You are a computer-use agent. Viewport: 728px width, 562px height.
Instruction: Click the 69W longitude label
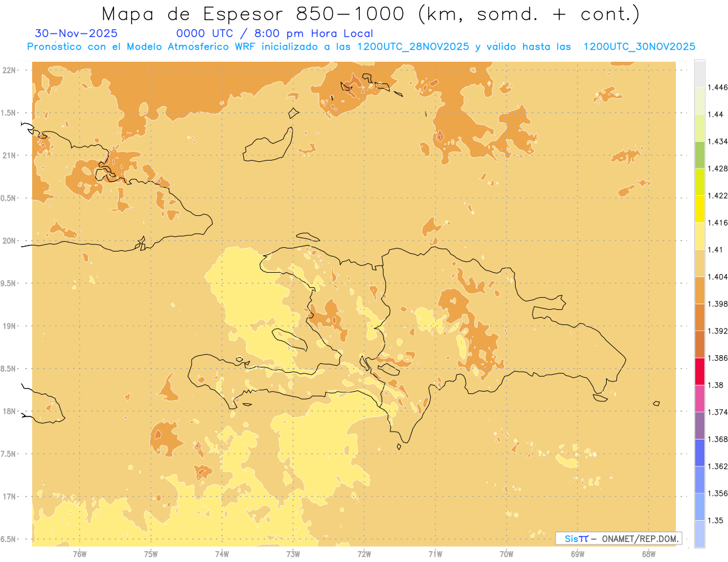578,554
